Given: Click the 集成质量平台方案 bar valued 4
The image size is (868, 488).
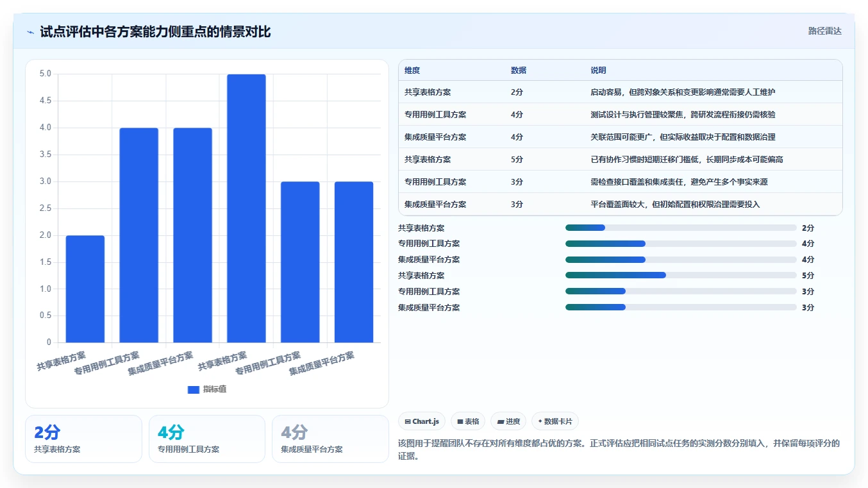Looking at the screenshot, I should [192, 235].
